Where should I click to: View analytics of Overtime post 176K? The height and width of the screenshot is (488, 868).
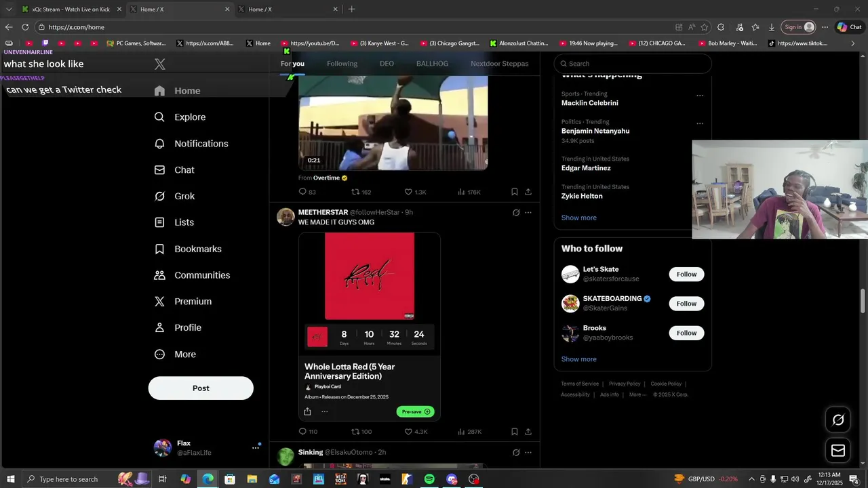[x=469, y=192]
